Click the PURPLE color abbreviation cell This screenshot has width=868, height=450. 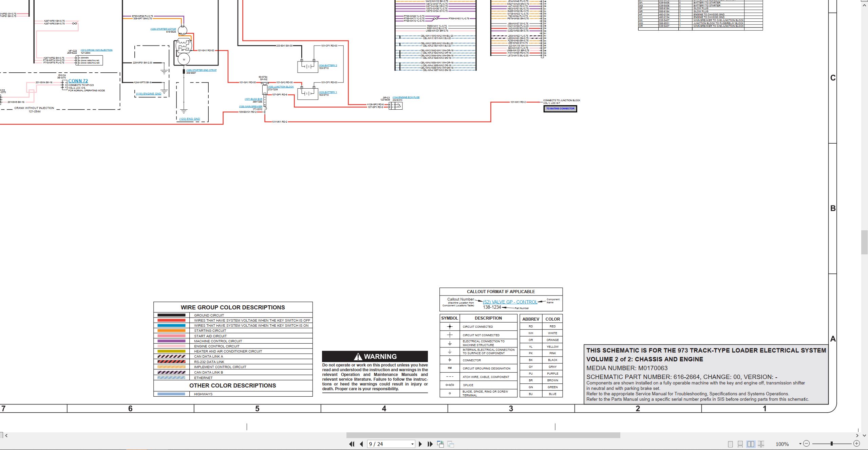pos(552,374)
